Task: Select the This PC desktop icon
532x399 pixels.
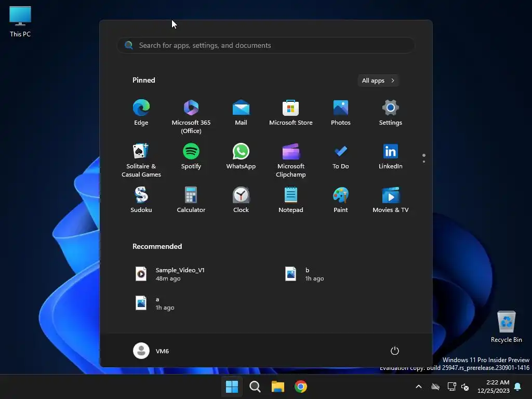Action: [20, 21]
